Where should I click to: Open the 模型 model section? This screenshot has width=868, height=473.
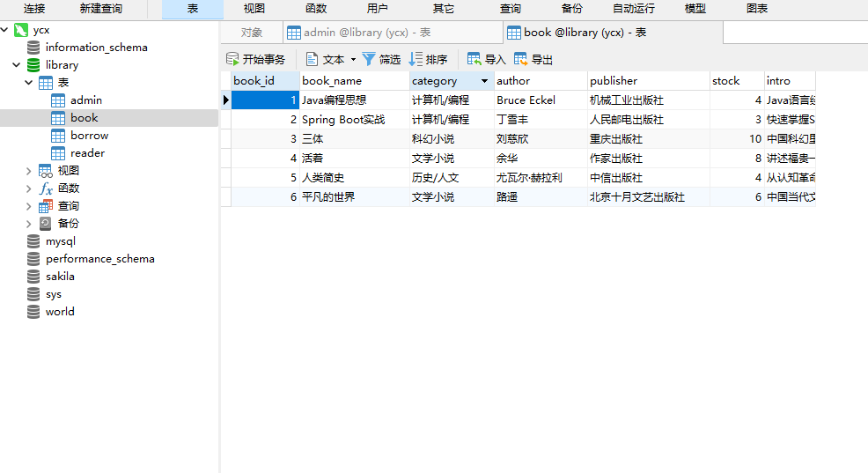695,9
